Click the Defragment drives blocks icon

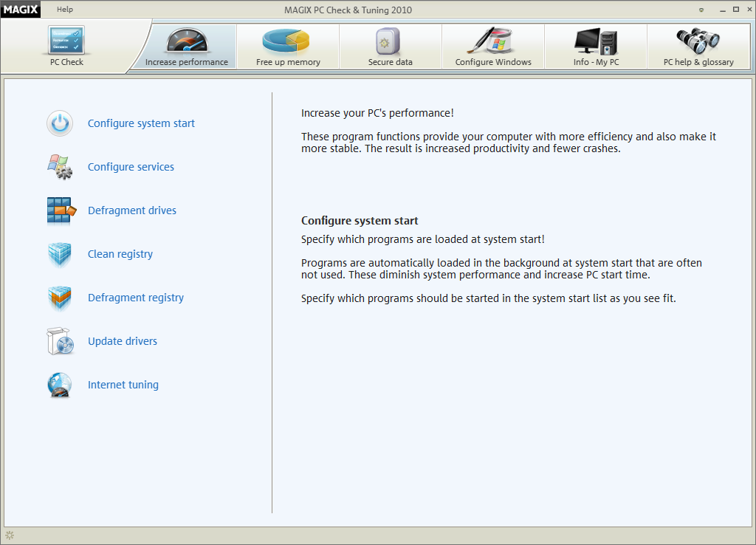61,210
